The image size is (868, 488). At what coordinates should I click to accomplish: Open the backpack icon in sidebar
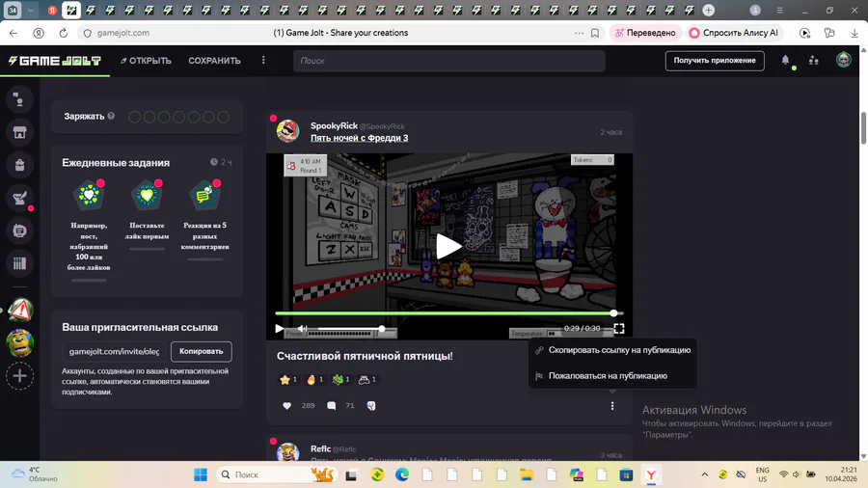19,165
